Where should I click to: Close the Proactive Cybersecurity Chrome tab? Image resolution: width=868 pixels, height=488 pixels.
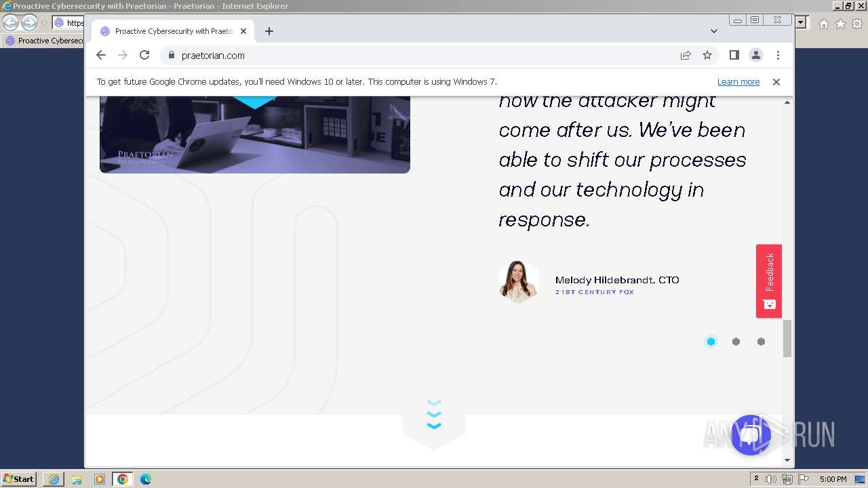tap(243, 31)
